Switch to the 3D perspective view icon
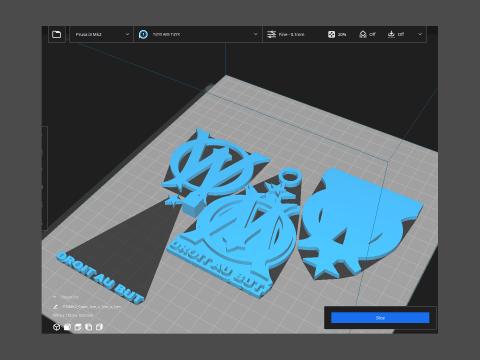 pyautogui.click(x=56, y=327)
